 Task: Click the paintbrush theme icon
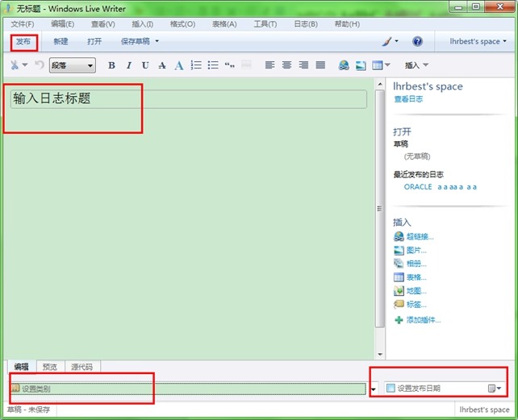[386, 41]
